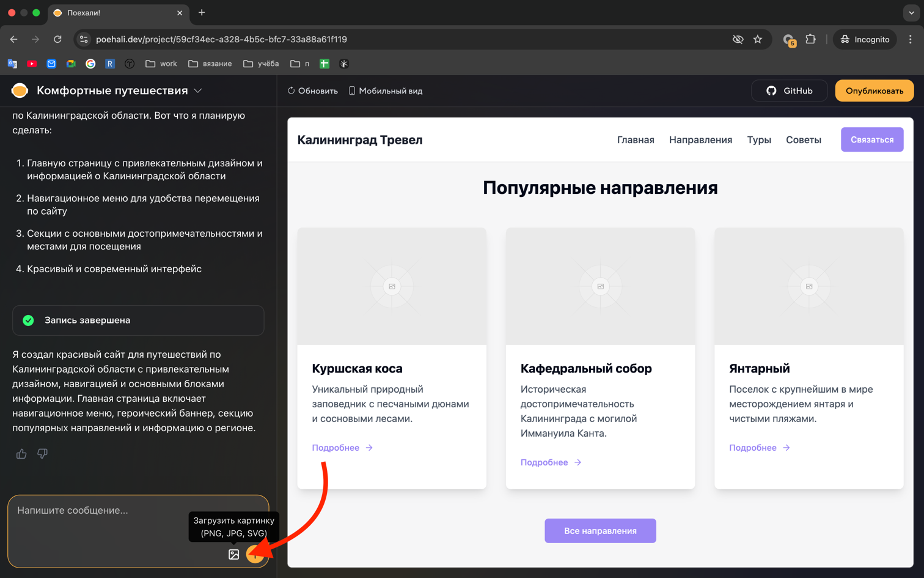Open YouTube from the bookmarks bar
The image size is (924, 578).
tap(32, 63)
